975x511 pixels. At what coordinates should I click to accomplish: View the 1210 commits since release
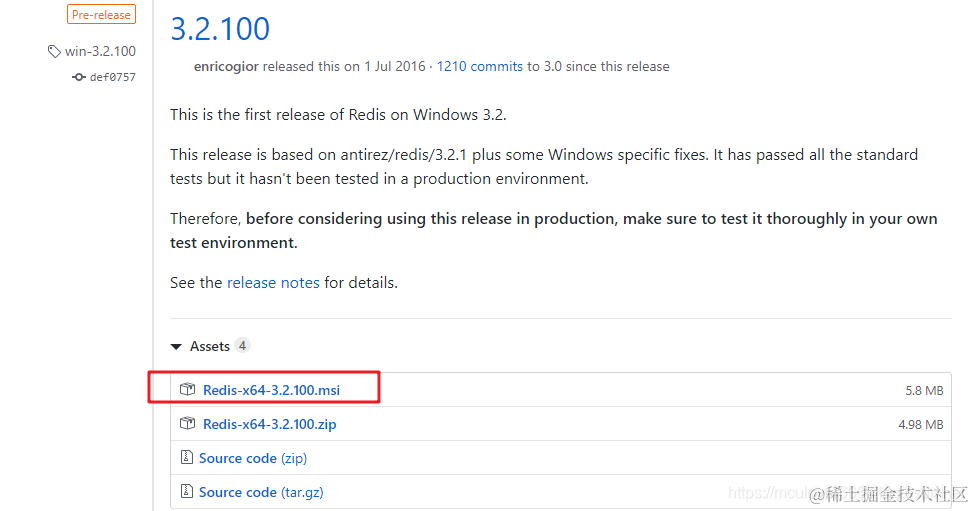(x=479, y=66)
